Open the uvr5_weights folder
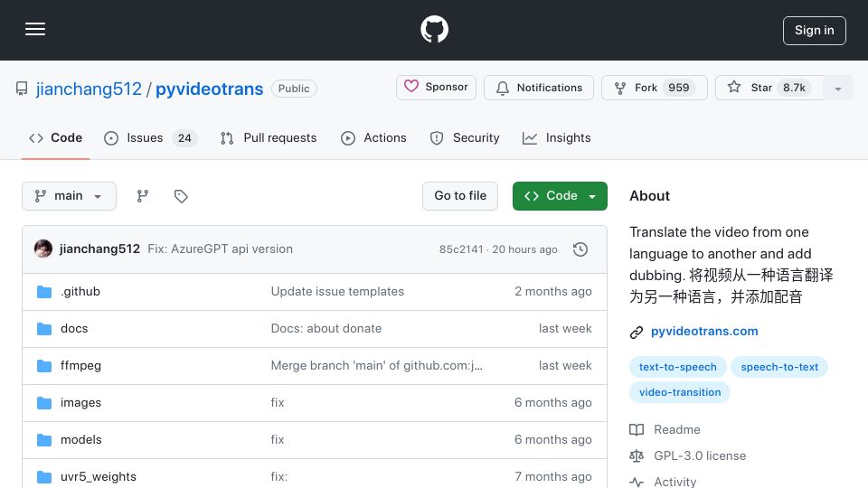 98,477
